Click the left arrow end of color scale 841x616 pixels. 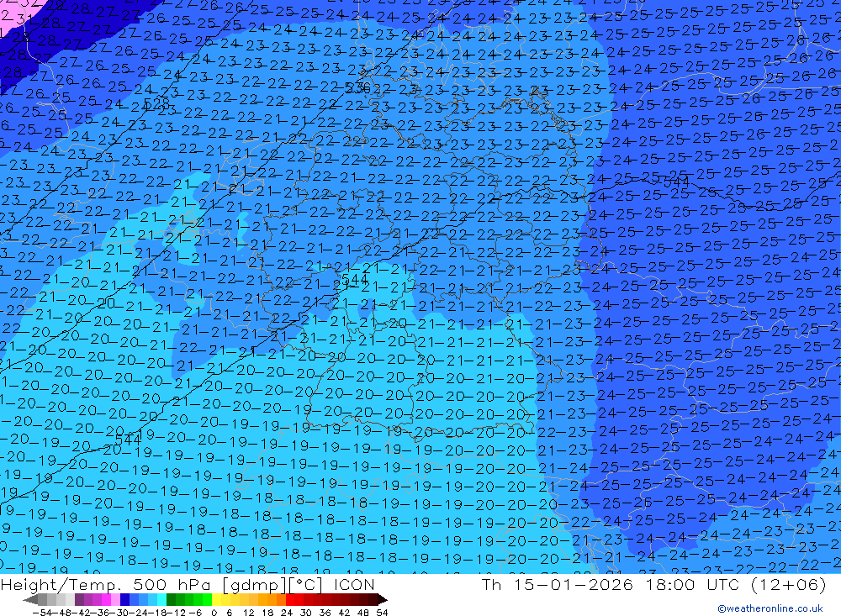[30, 600]
